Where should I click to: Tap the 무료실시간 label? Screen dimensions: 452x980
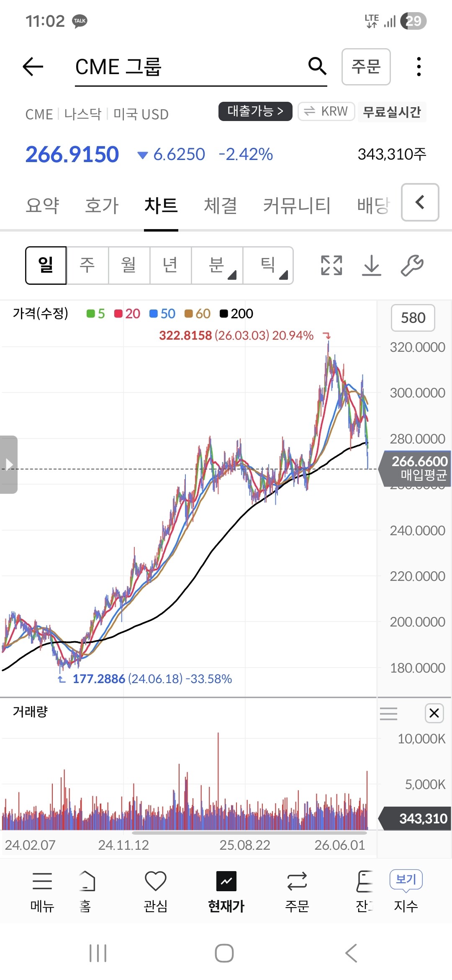coord(392,112)
